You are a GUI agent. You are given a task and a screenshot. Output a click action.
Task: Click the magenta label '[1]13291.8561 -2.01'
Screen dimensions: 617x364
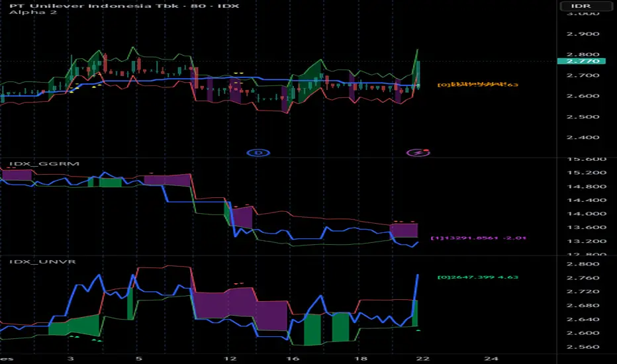coord(478,238)
